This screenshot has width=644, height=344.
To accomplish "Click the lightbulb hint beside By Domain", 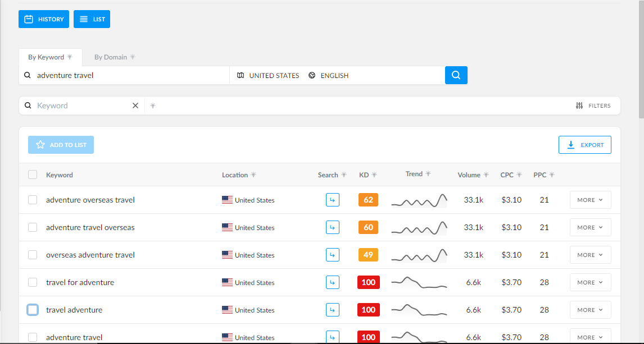I will click(x=132, y=57).
